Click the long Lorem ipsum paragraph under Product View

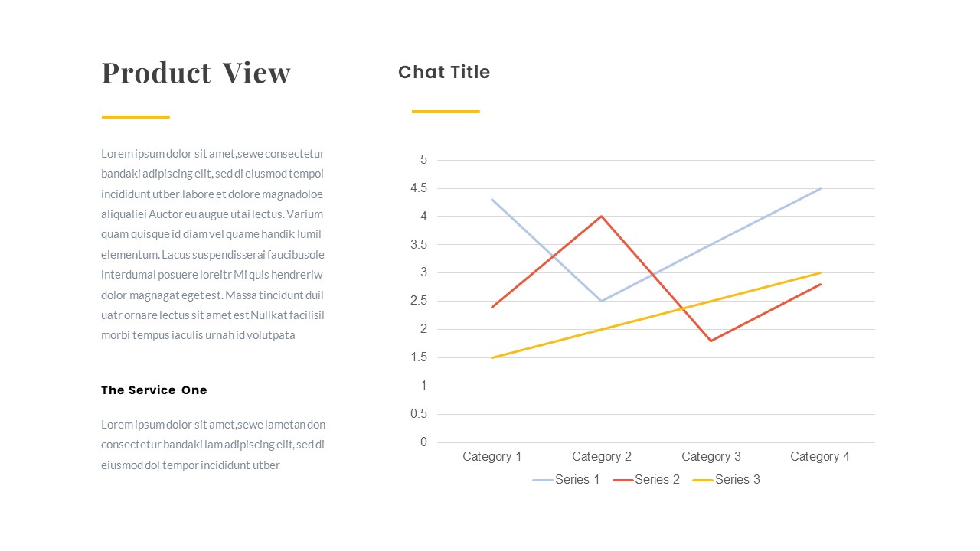click(213, 244)
